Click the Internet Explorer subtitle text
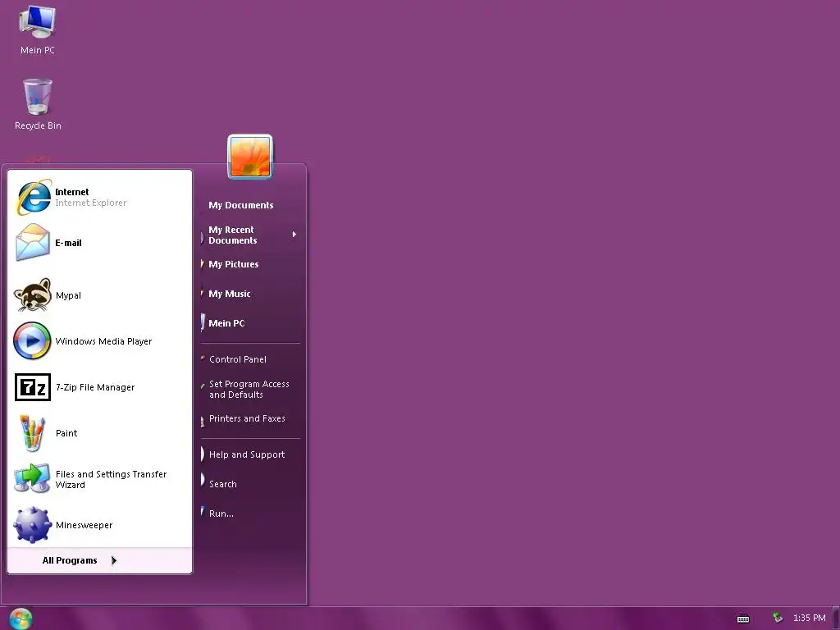 pyautogui.click(x=90, y=203)
